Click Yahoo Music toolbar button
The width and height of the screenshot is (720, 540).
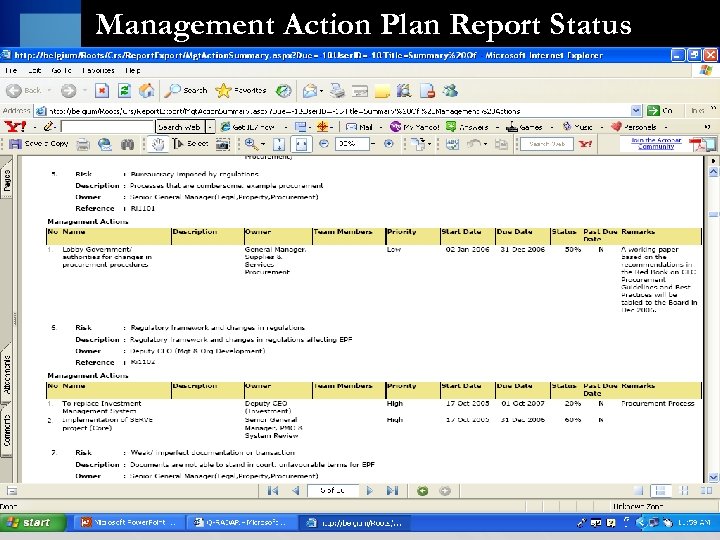[578, 127]
